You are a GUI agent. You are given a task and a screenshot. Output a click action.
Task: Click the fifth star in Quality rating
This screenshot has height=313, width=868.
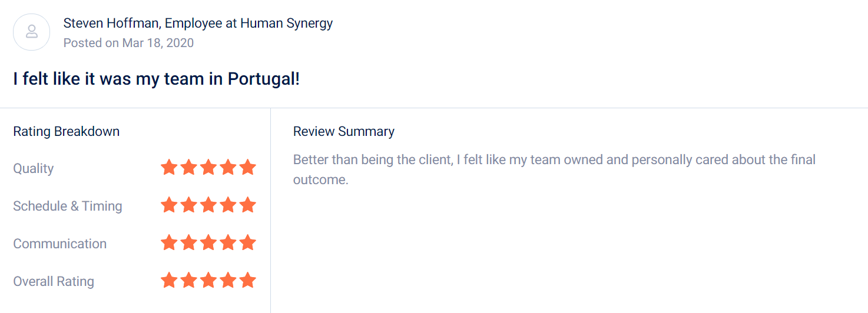pos(248,168)
